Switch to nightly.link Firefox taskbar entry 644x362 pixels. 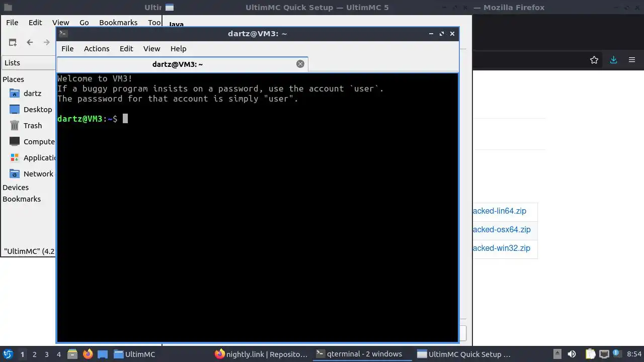coord(261,354)
